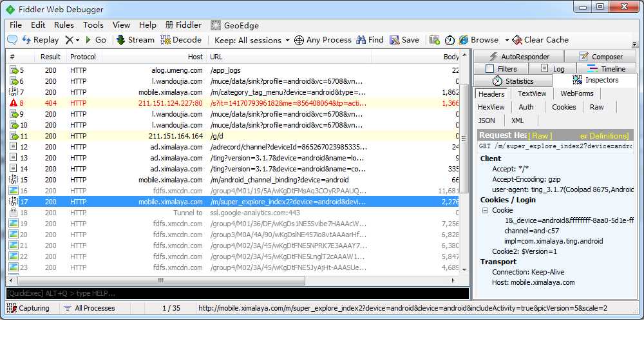Open the Edit menu

pyautogui.click(x=38, y=25)
